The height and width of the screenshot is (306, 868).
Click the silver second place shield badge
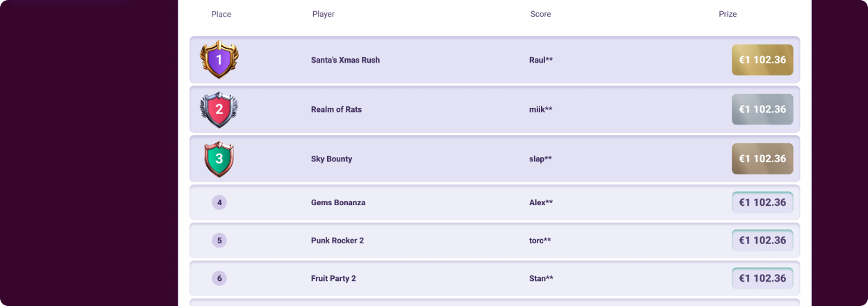coord(219,109)
